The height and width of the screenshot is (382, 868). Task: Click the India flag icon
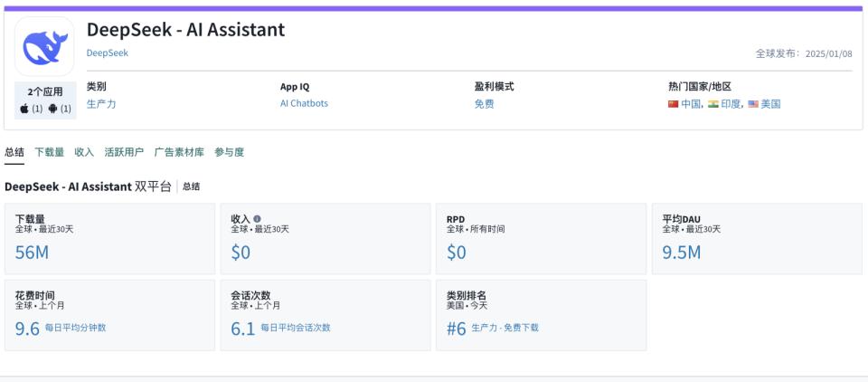[713, 104]
